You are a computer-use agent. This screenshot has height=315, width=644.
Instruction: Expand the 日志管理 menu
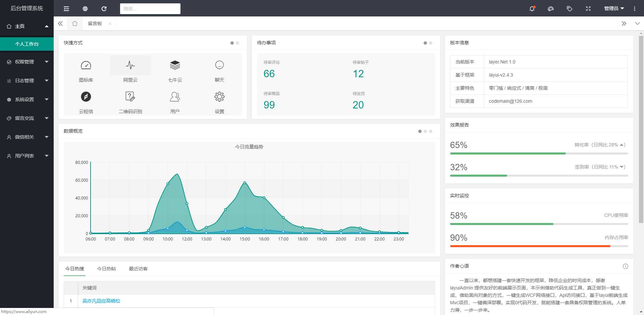pos(27,81)
